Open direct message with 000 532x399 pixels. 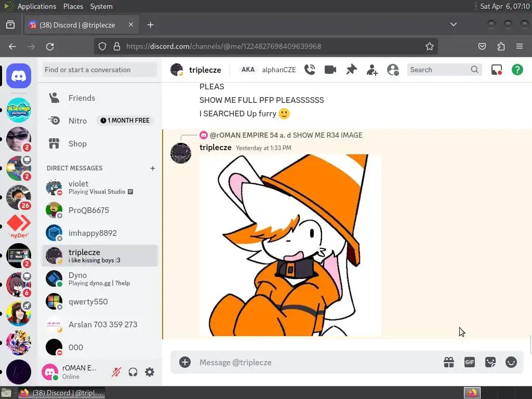[x=100, y=348]
